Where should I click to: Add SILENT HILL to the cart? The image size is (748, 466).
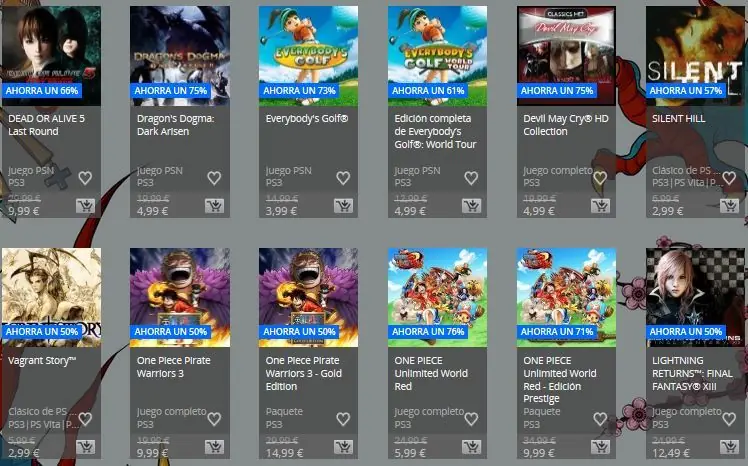pos(729,206)
